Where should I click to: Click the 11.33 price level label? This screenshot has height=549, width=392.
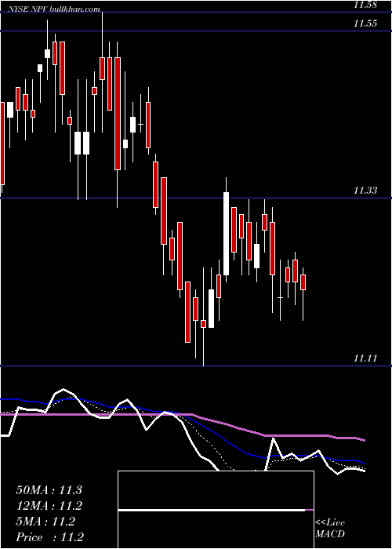(365, 191)
